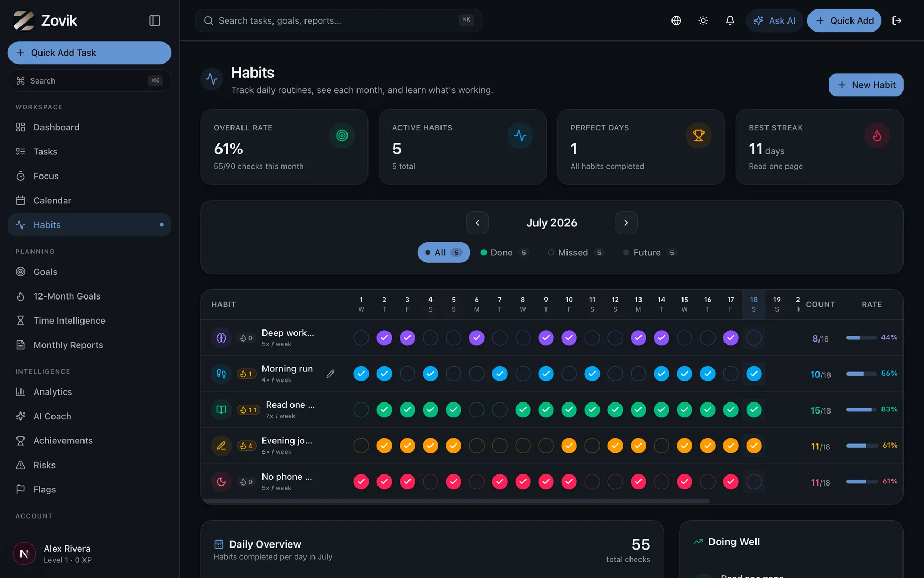The image size is (924, 578).
Task: Click the Daily Overview calendar icon
Action: (219, 544)
